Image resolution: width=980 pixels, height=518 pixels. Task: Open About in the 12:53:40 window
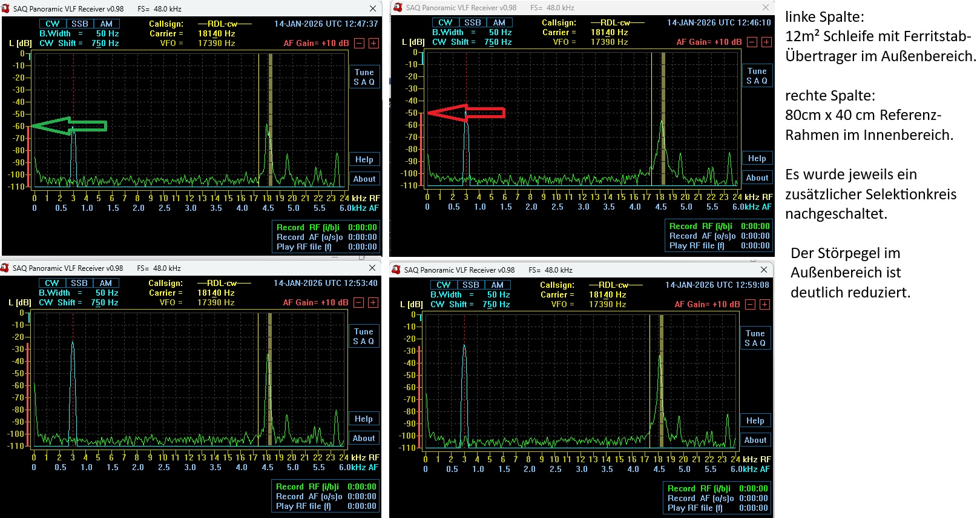(364, 438)
